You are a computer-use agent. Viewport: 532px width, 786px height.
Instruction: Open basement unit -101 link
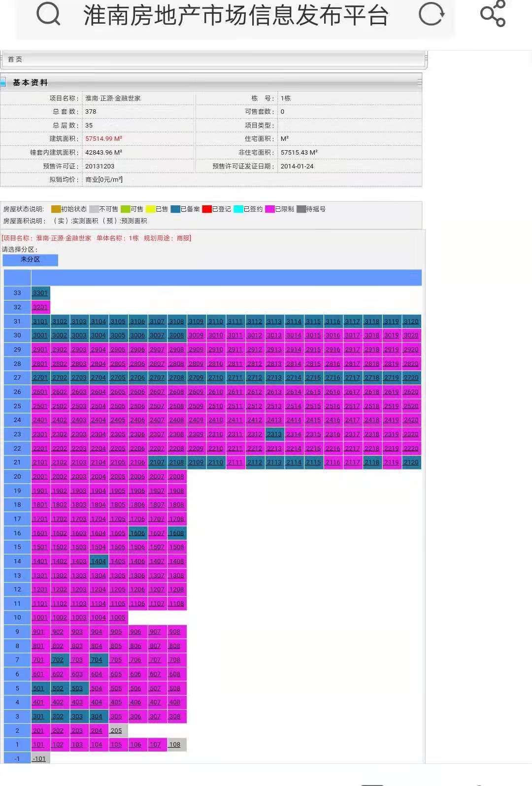[x=40, y=758]
